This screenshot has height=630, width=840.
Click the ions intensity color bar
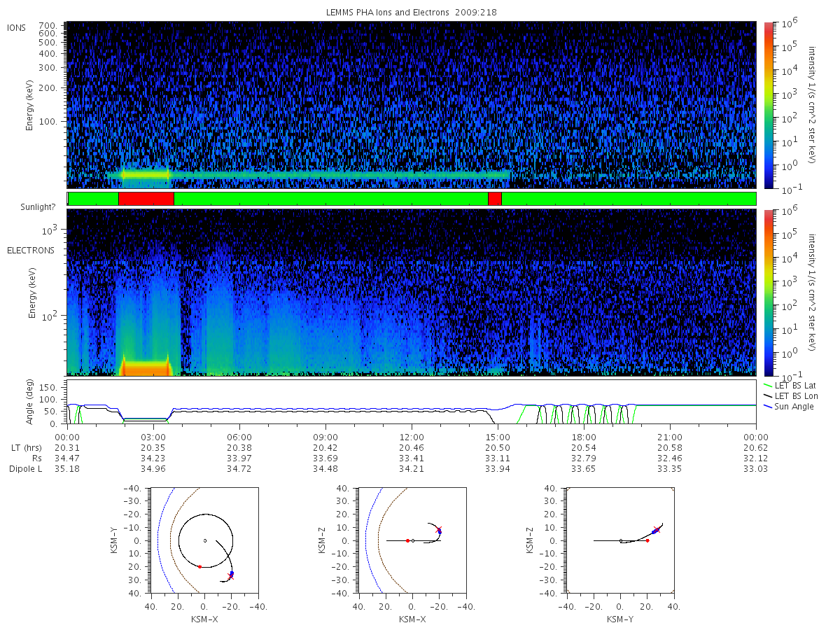(768, 105)
